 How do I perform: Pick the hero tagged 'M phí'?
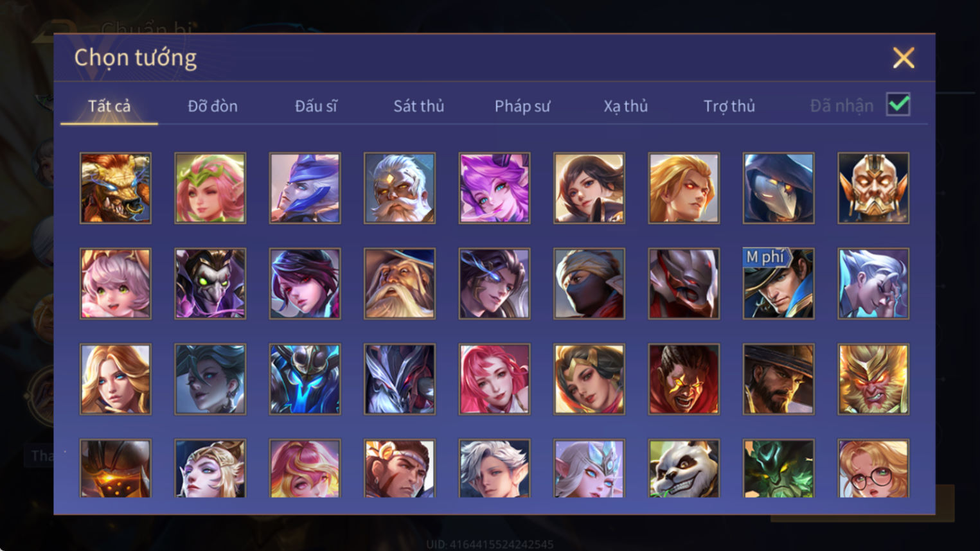coord(778,283)
